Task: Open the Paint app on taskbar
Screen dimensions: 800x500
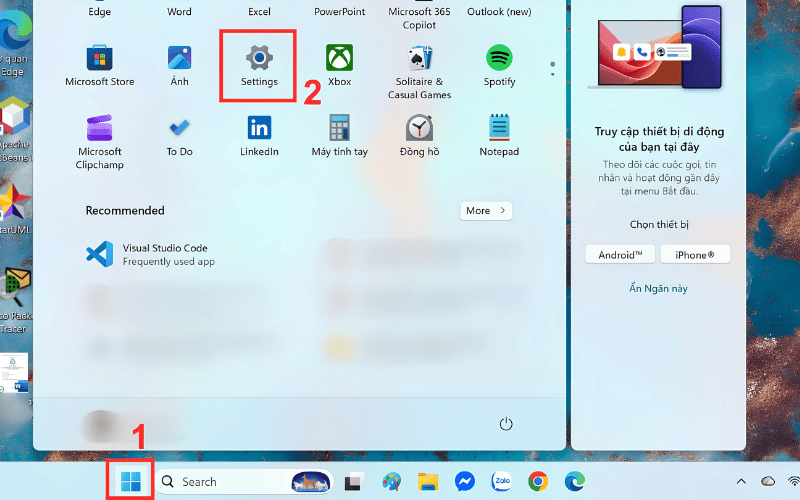Action: click(x=391, y=481)
